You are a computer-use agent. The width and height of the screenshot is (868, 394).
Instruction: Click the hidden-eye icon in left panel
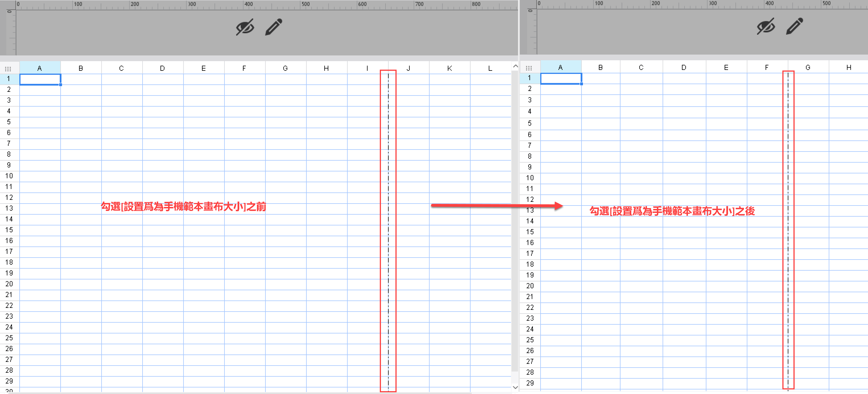[x=245, y=27]
